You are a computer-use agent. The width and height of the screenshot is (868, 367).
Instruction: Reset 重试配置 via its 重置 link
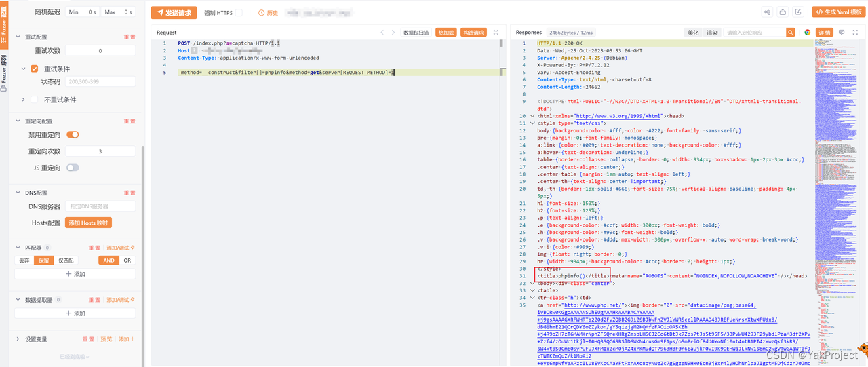click(130, 37)
